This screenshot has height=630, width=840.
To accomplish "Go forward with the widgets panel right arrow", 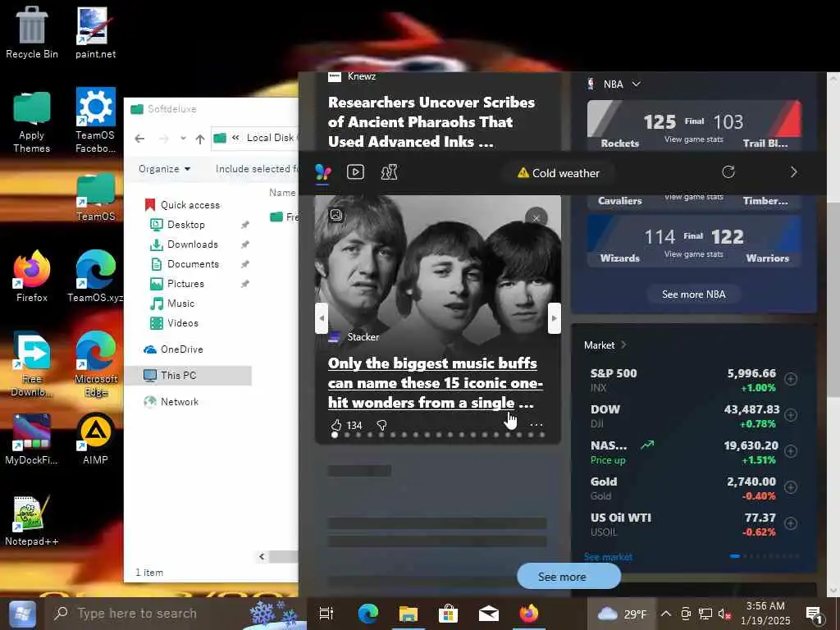I will [x=794, y=172].
